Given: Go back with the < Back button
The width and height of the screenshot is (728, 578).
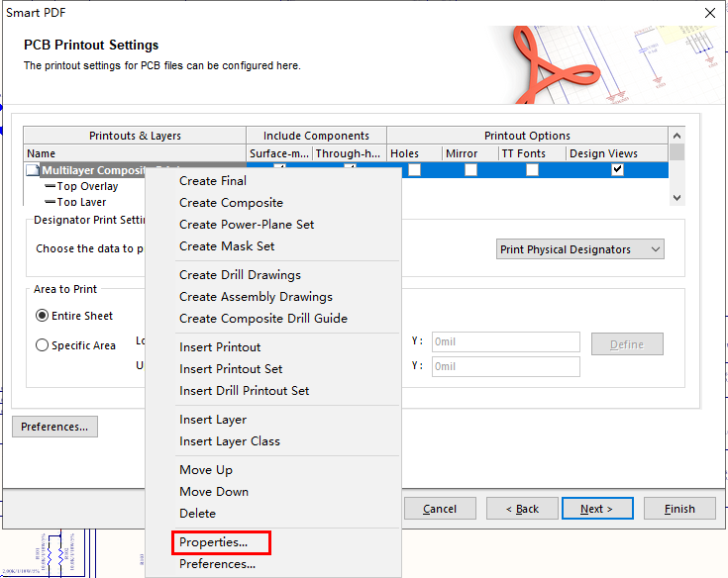Looking at the screenshot, I should (522, 509).
